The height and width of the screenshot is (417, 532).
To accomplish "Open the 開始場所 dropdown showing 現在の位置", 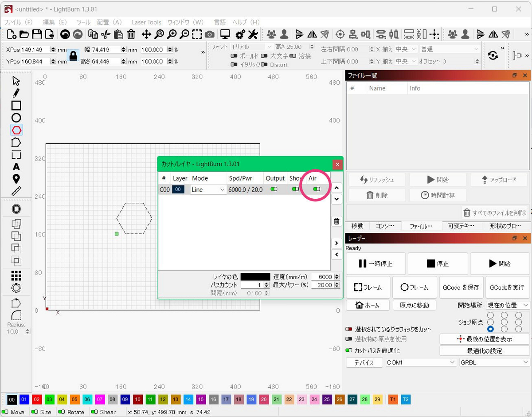I will (x=508, y=305).
